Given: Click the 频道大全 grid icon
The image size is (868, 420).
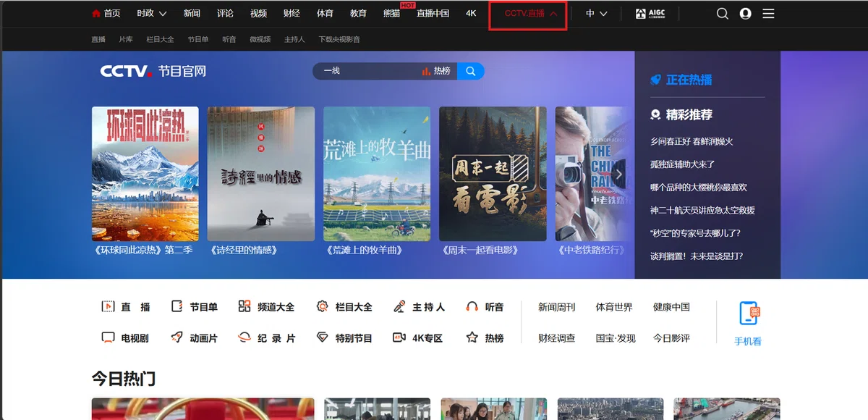Looking at the screenshot, I should coord(244,307).
